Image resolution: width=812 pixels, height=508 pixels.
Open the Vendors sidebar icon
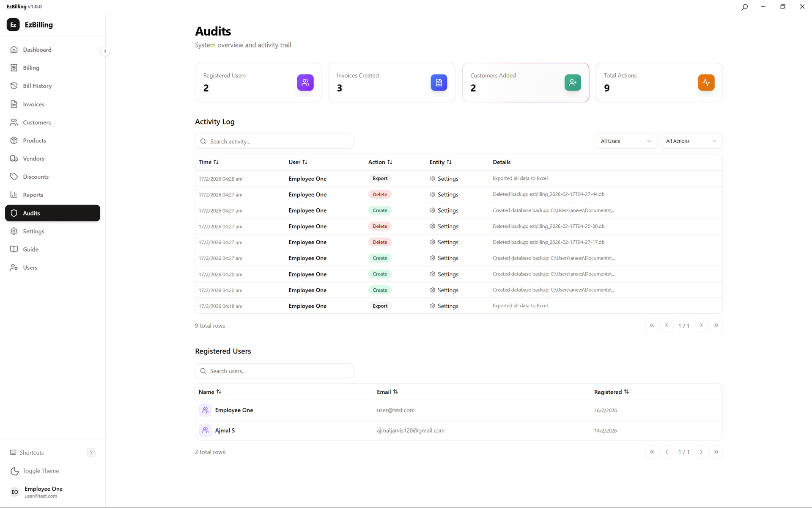coord(14,158)
